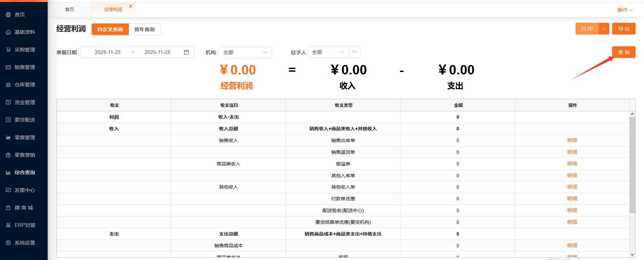Image resolution: width=644 pixels, height=260 pixels.
Task: Open the date picker calendar icon
Action: coord(187,52)
